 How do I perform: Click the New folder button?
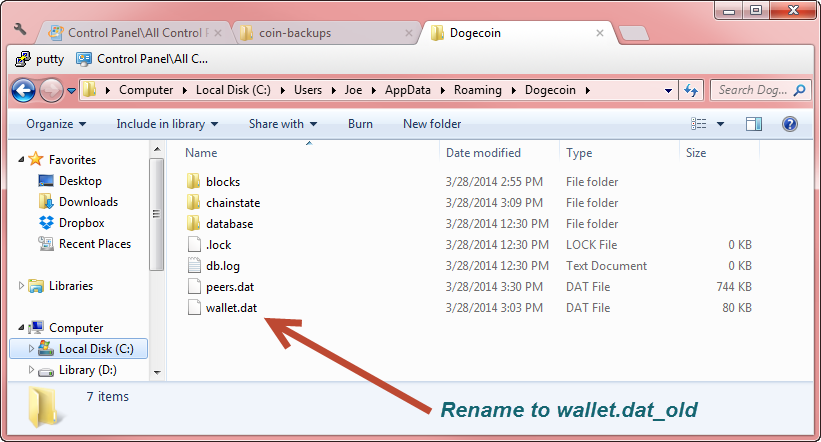coord(432,124)
